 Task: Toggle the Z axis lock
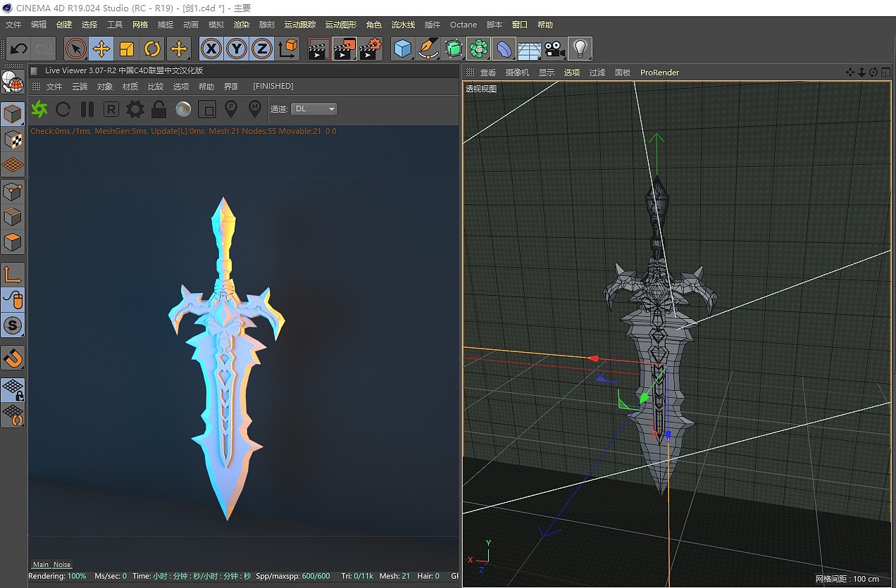click(x=262, y=49)
